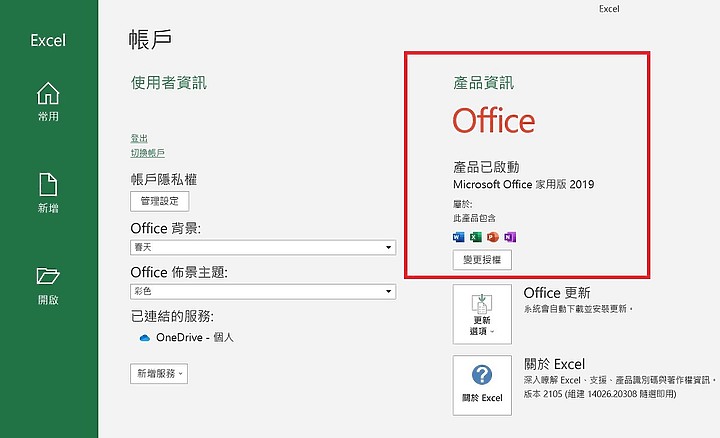This screenshot has height=438, width=720.
Task: Click the Office 更新 heading
Action: (557, 293)
